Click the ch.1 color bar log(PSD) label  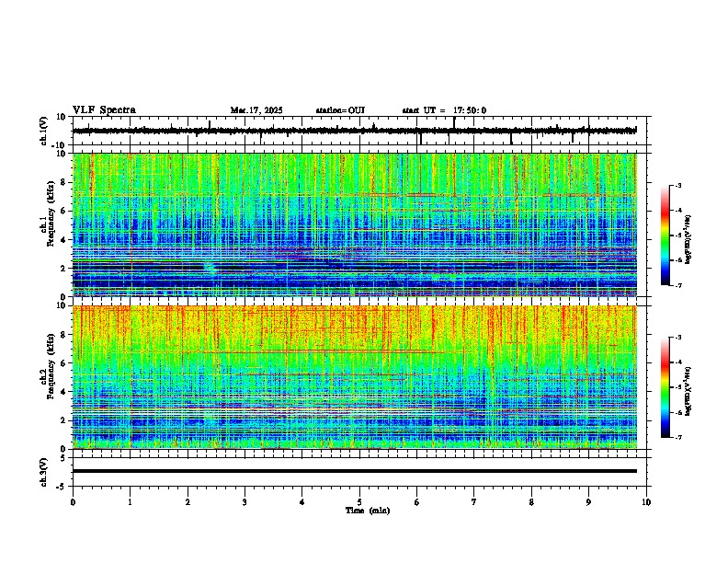[x=688, y=240]
